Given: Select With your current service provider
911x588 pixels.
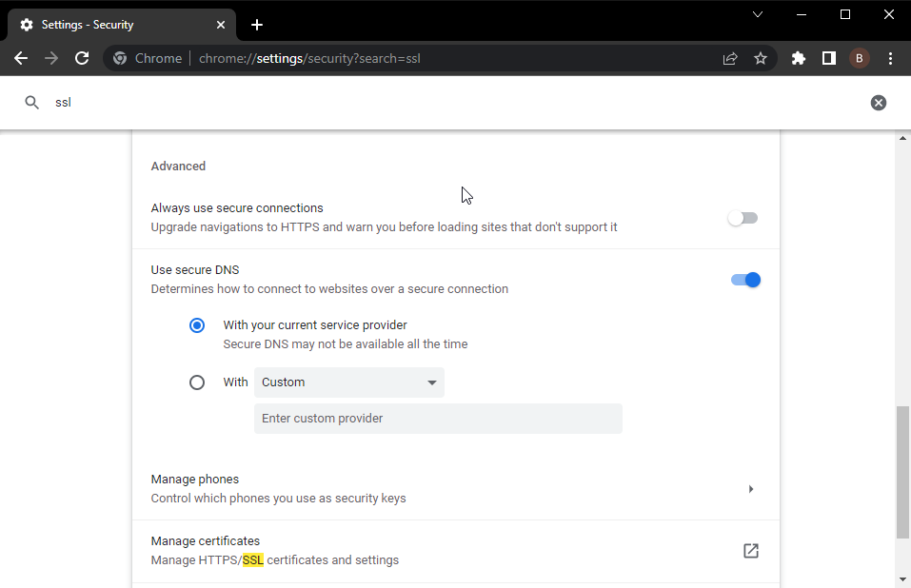Looking at the screenshot, I should coord(197,325).
